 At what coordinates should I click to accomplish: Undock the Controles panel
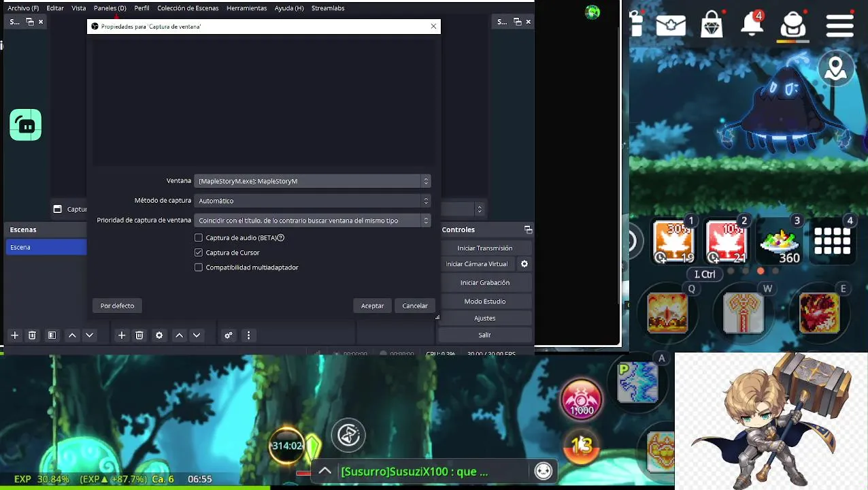[527, 230]
